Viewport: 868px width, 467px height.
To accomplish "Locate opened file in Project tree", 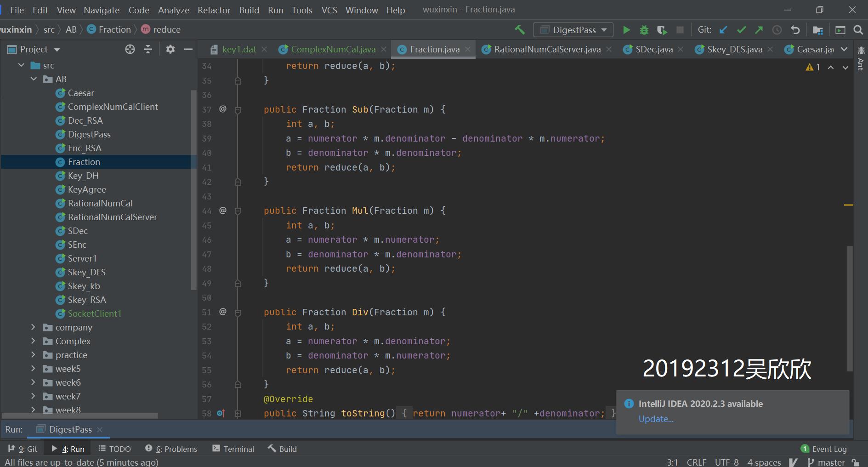I will click(x=130, y=49).
